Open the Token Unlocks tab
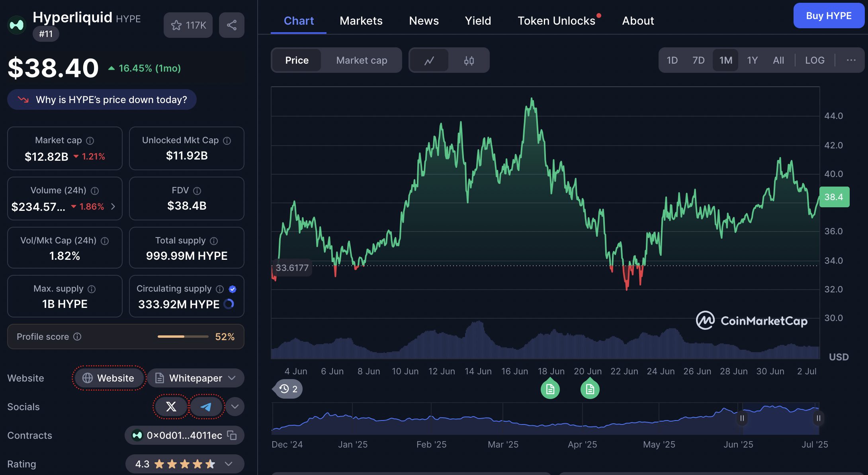Screen dimensions: 868x475 coord(557,21)
